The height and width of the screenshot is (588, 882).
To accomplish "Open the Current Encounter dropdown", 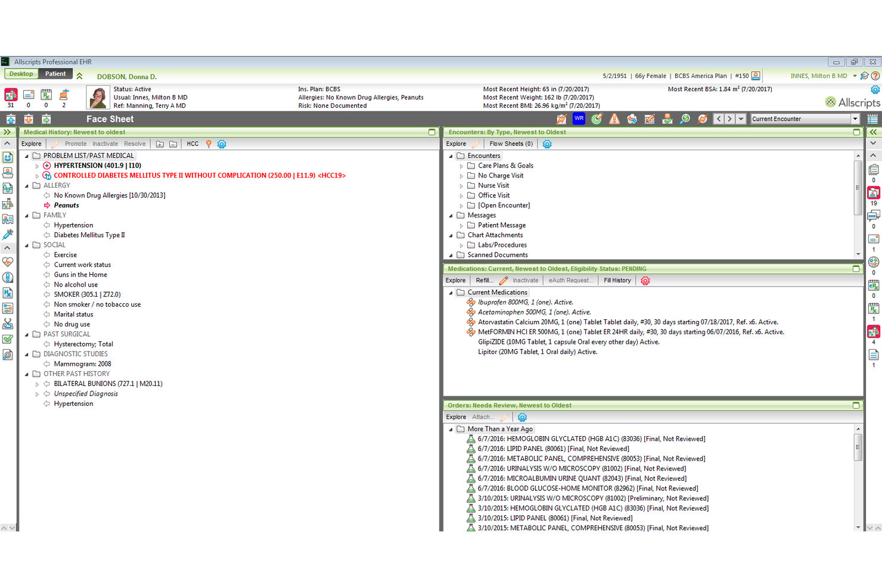I will (855, 119).
